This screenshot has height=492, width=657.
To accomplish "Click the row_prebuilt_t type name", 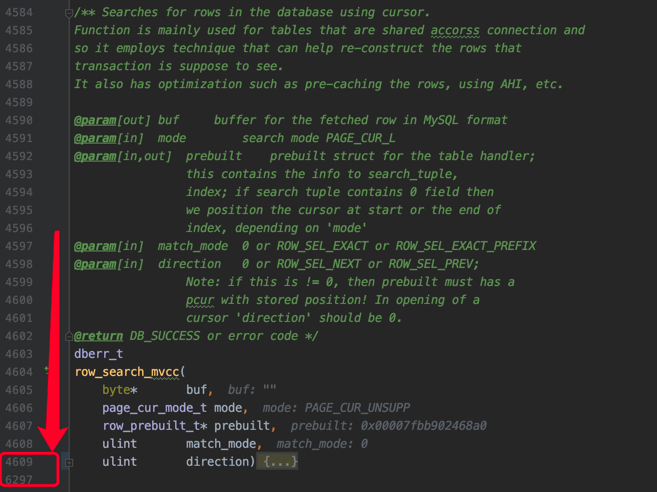I will pyautogui.click(x=155, y=426).
